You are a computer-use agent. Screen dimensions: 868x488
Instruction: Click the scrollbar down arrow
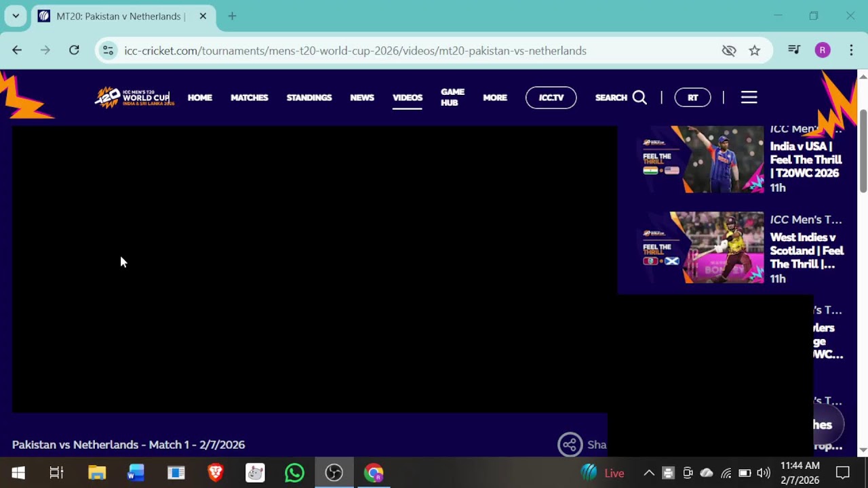click(x=863, y=450)
